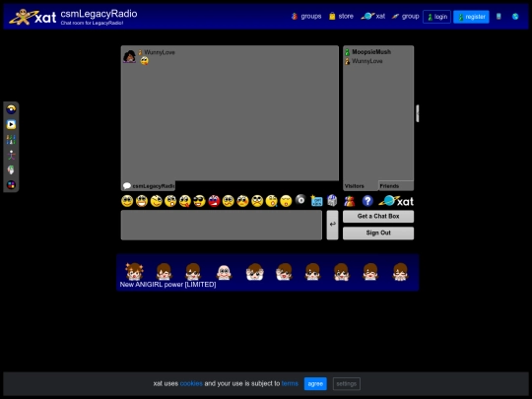Insert the winking emoticon
Viewport: 532px width, 399px height.
coord(156,201)
